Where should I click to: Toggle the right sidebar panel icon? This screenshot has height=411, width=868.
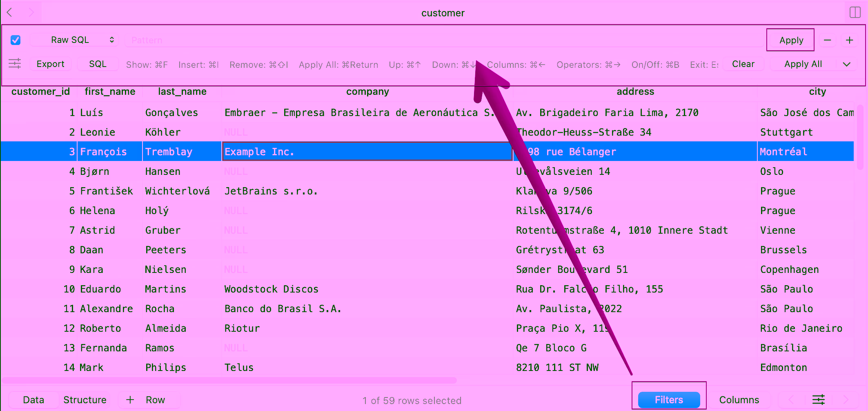point(855,12)
